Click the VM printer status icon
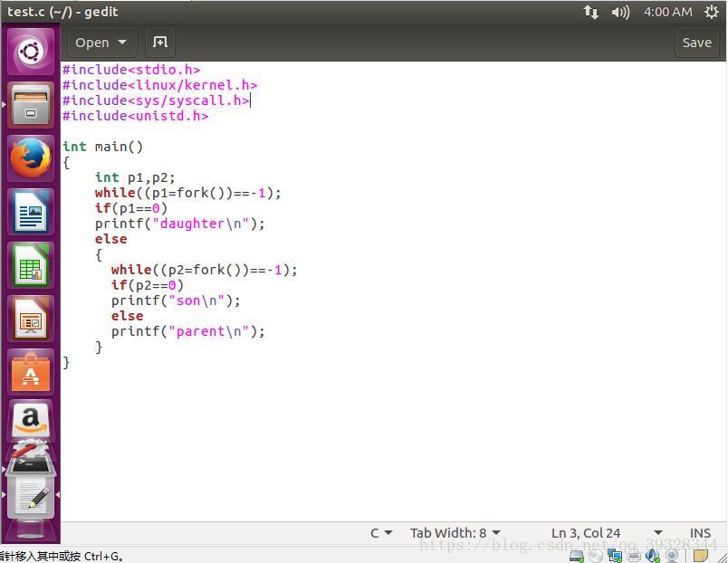 [633, 556]
